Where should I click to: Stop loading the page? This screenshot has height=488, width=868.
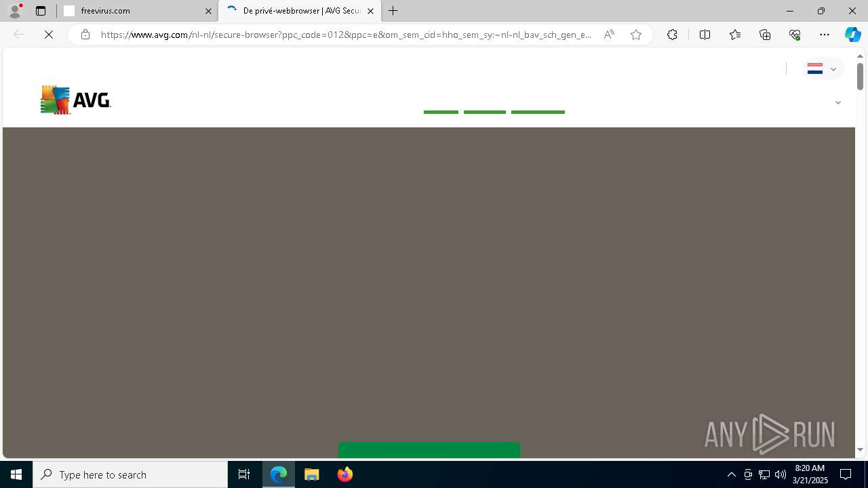click(x=49, y=35)
